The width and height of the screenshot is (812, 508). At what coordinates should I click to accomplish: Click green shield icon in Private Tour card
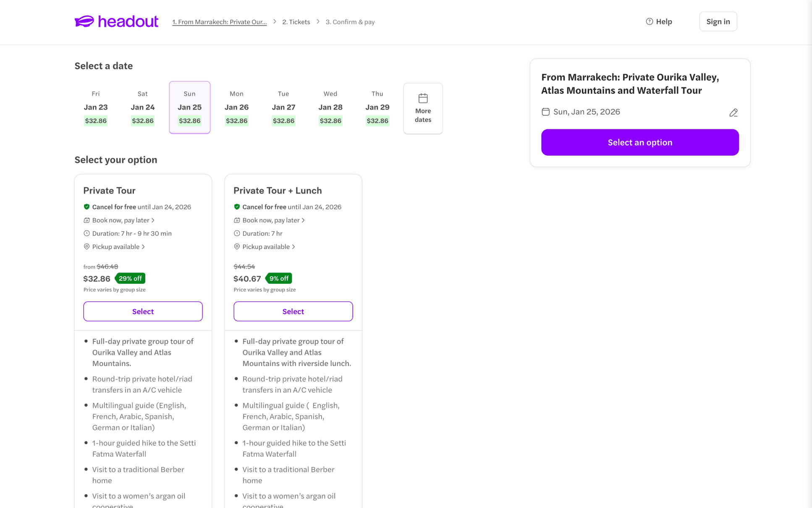tap(86, 207)
